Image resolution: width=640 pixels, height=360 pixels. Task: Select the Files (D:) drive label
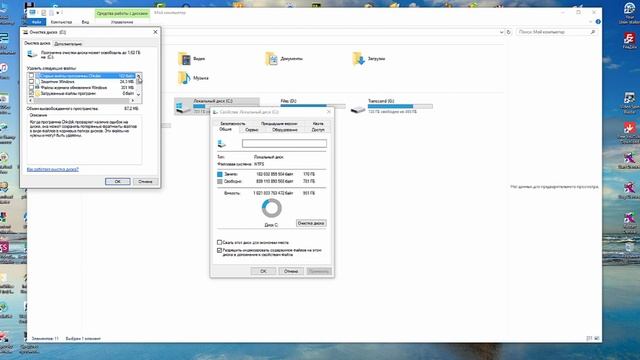(x=288, y=101)
